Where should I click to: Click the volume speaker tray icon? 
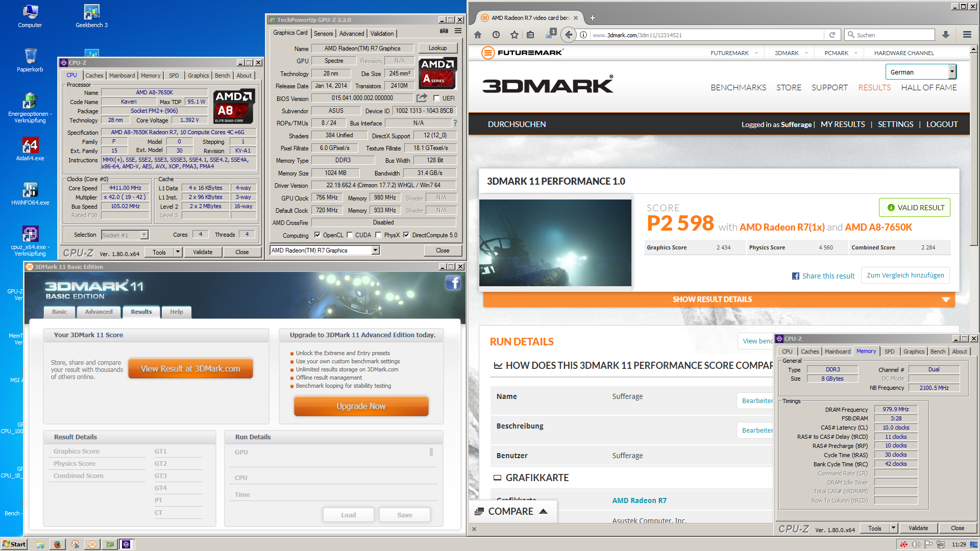tap(916, 544)
